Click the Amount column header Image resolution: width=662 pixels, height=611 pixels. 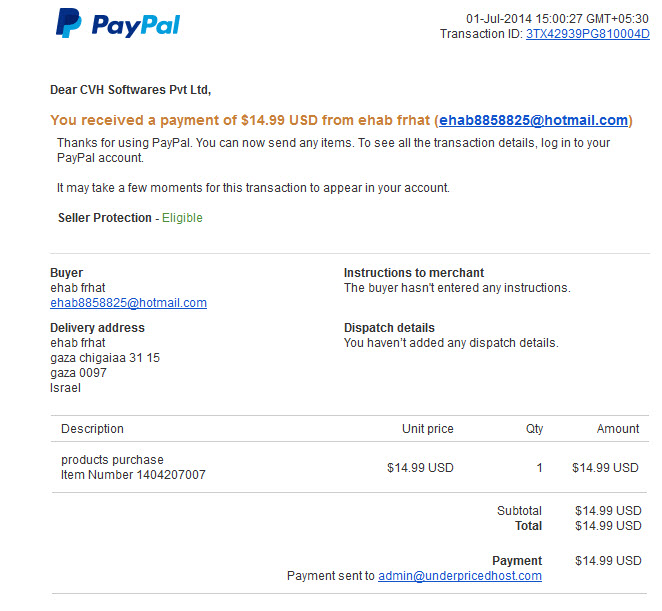618,429
